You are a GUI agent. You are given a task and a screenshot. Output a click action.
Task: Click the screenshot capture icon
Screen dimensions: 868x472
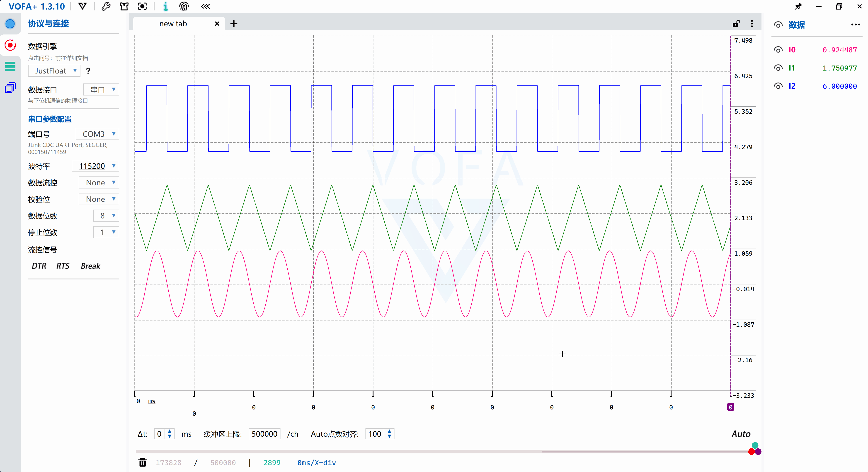(142, 6)
